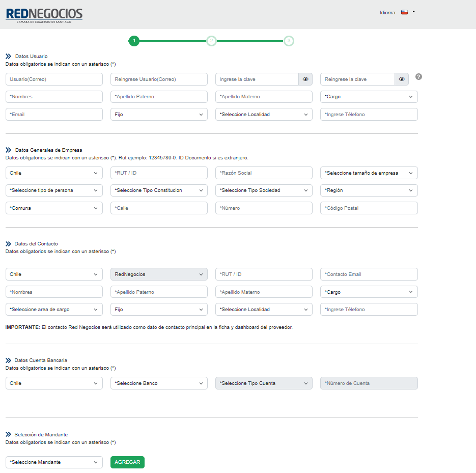Focus the 'Usuario(Correo)' input field

[x=54, y=79]
